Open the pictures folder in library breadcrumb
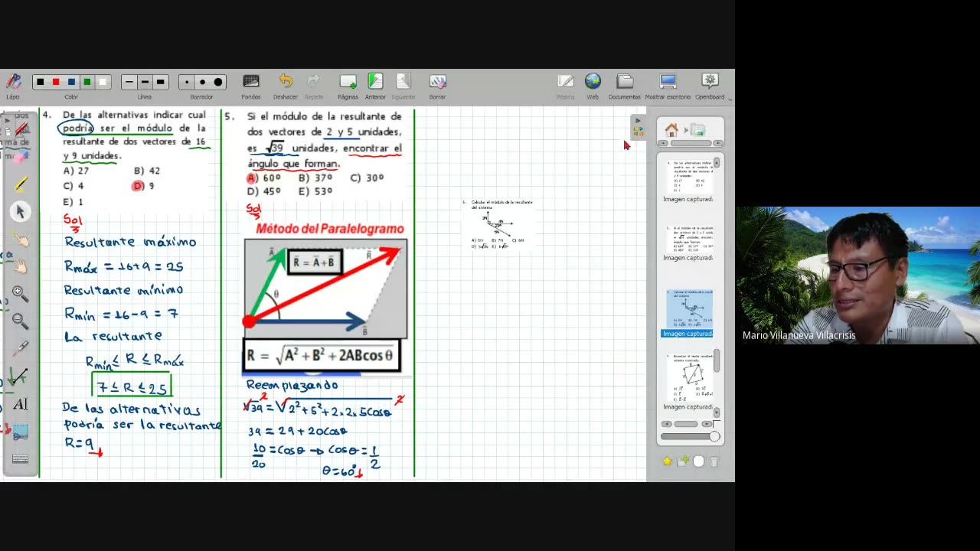The image size is (980, 551). click(697, 129)
